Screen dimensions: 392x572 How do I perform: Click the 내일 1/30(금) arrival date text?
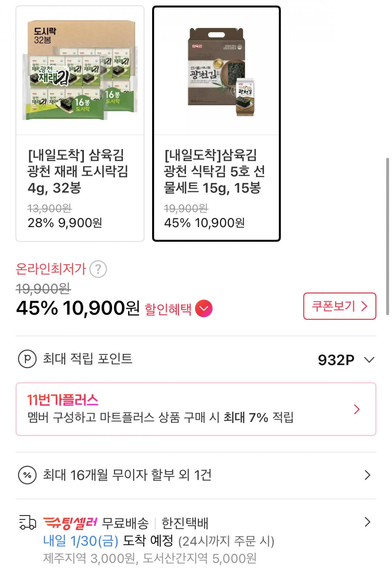[x=81, y=541]
